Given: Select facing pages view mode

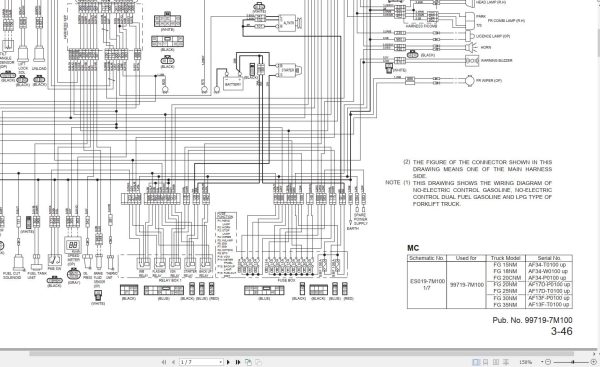Looking at the screenshot, I should coord(496,362).
